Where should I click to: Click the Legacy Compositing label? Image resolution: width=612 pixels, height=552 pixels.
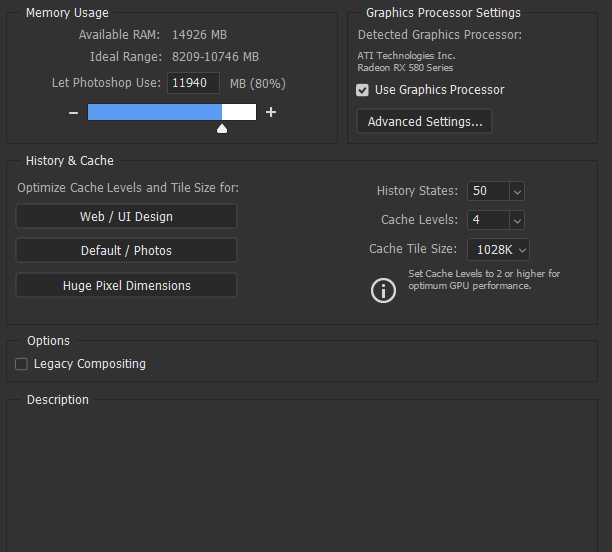click(x=90, y=364)
